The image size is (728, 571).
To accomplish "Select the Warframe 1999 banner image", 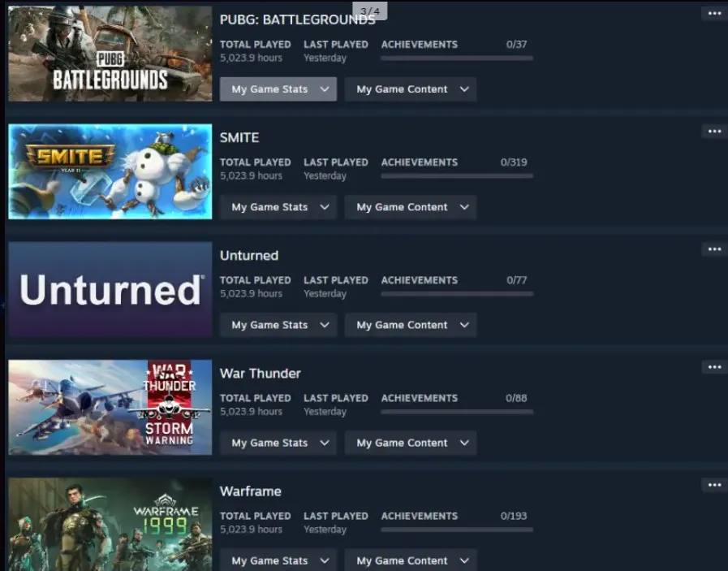I will (x=110, y=523).
